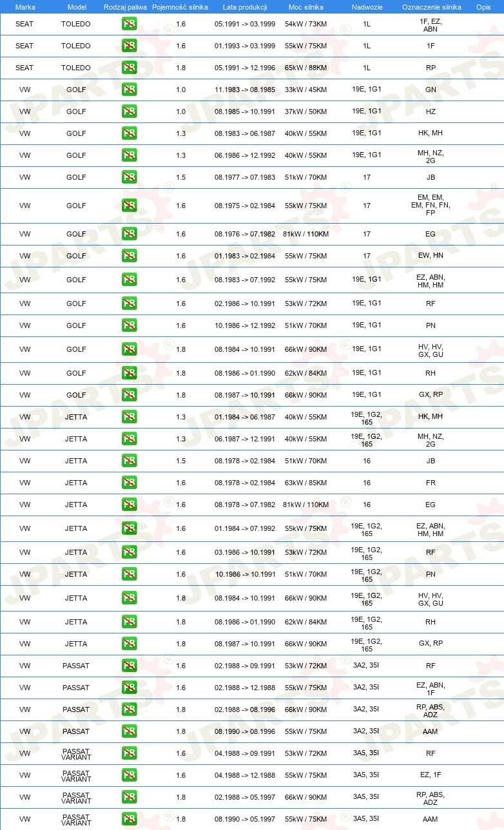The image size is (504, 830).
Task: Click the '63kW / 85KM' power cell
Action: [x=305, y=483]
